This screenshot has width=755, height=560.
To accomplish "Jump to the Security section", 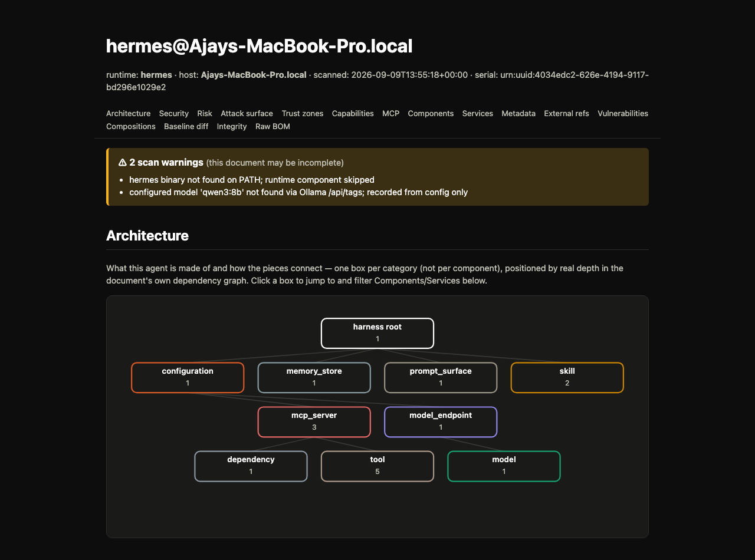I will pyautogui.click(x=174, y=113).
